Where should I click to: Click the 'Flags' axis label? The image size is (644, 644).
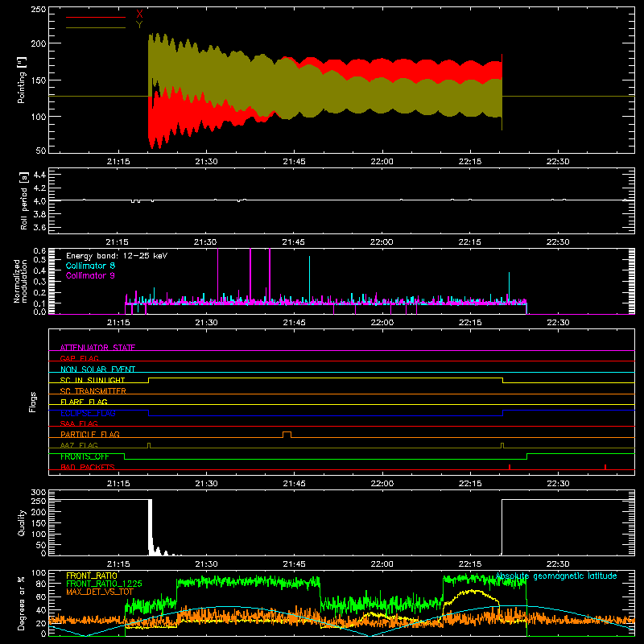(x=33, y=402)
